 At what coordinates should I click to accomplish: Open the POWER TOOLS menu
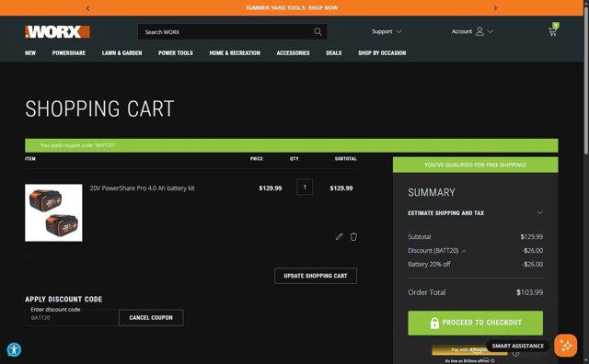pyautogui.click(x=176, y=53)
